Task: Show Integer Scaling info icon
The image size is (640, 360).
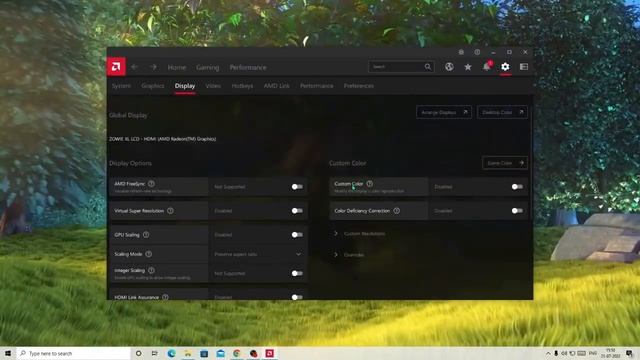Action: 151,270
